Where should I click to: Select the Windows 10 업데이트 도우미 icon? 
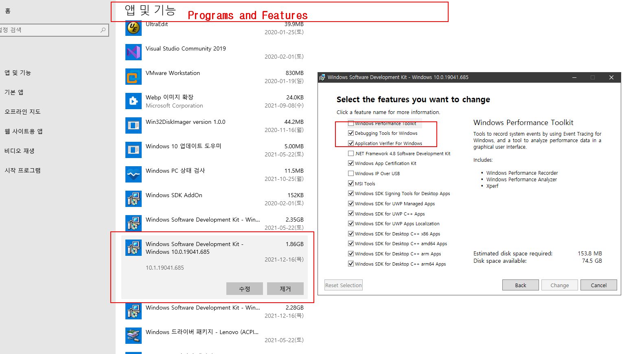(x=134, y=150)
